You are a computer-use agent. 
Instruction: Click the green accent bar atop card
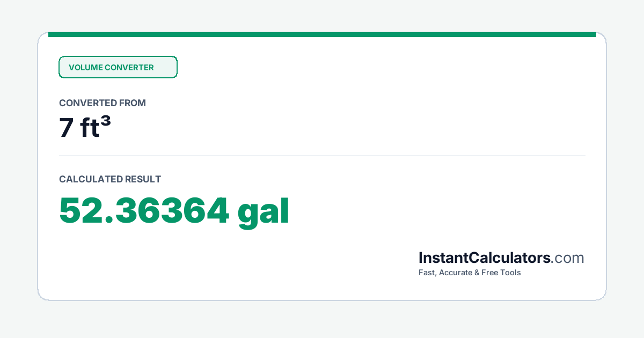pos(322,34)
